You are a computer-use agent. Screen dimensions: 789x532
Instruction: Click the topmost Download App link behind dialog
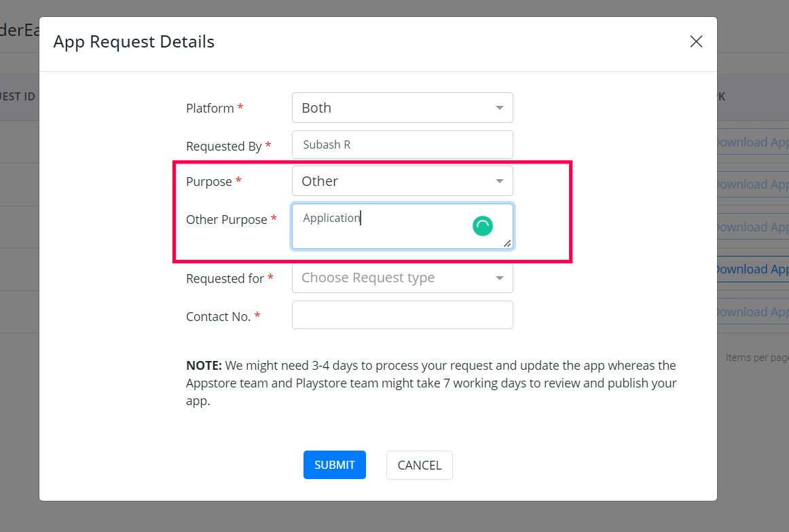[750, 142]
